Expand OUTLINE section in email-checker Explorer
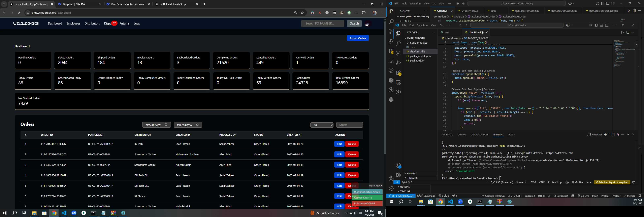 click(x=412, y=173)
